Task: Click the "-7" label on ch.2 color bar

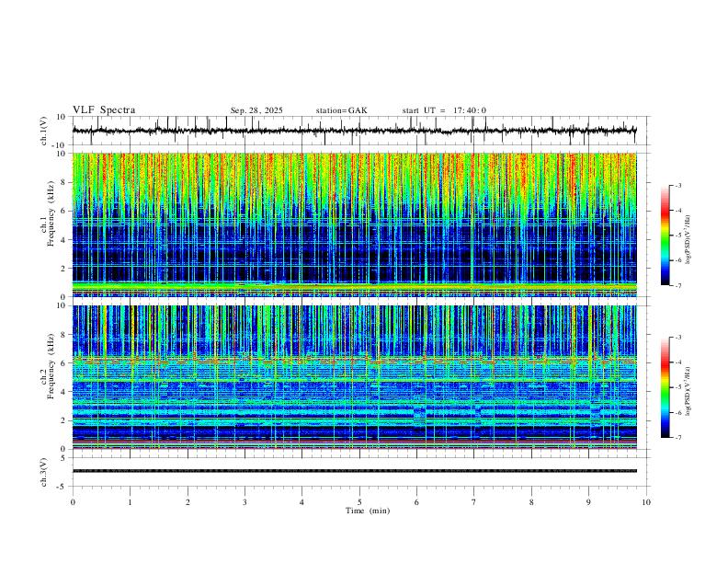Action: [x=677, y=438]
